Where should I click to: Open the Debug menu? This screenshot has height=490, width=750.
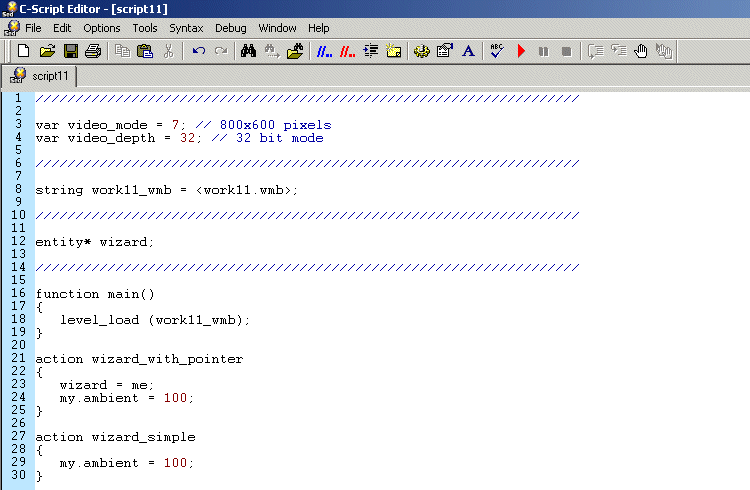point(230,28)
